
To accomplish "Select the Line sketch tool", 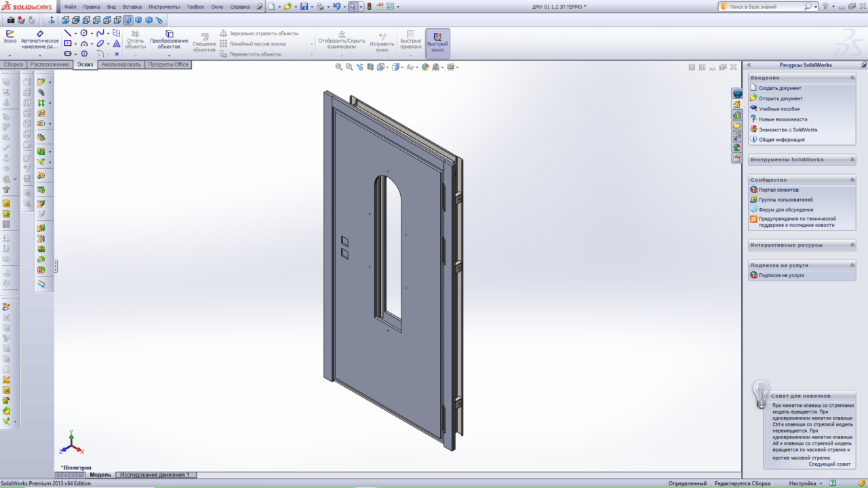I will pos(67,33).
